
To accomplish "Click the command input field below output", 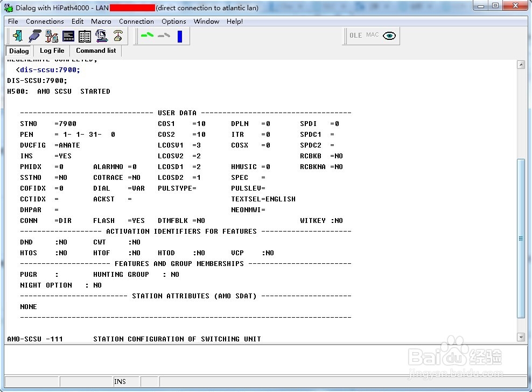I will tap(267, 359).
